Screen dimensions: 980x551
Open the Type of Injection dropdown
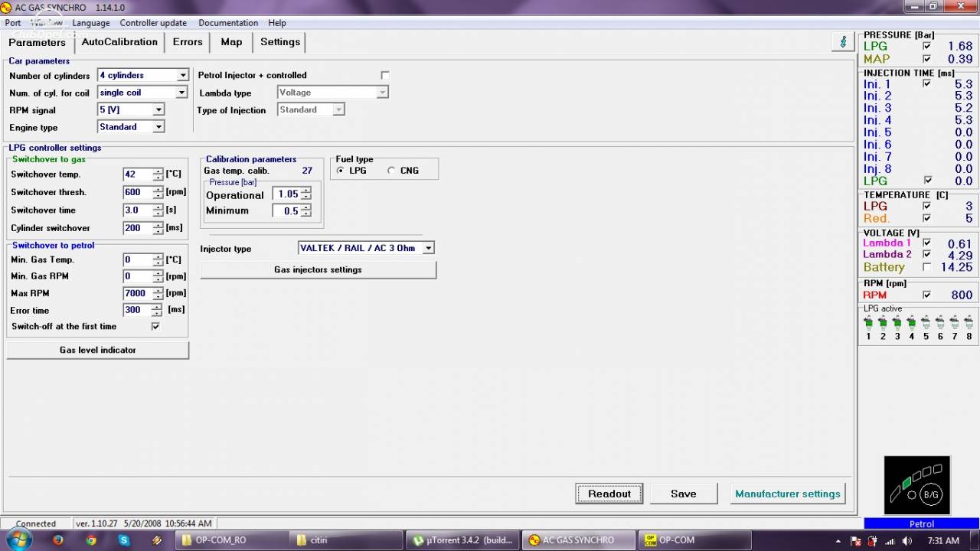pos(338,109)
